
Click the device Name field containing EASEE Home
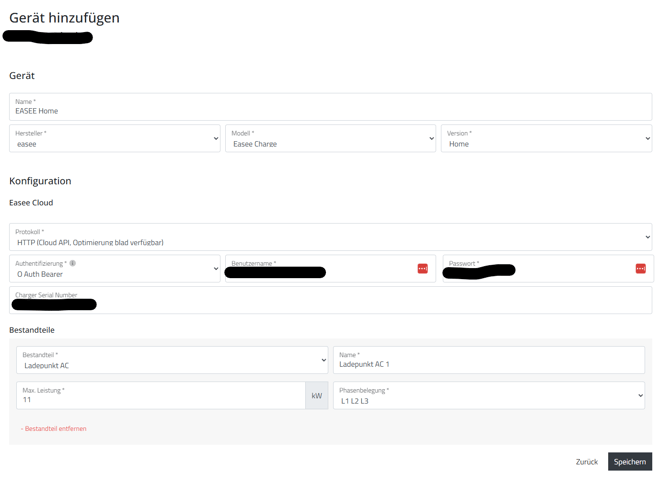[330, 107]
